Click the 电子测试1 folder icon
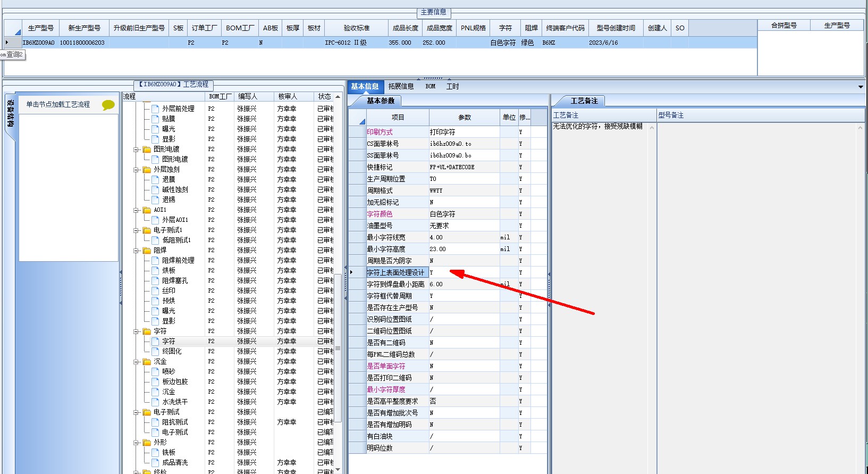 pyautogui.click(x=147, y=230)
